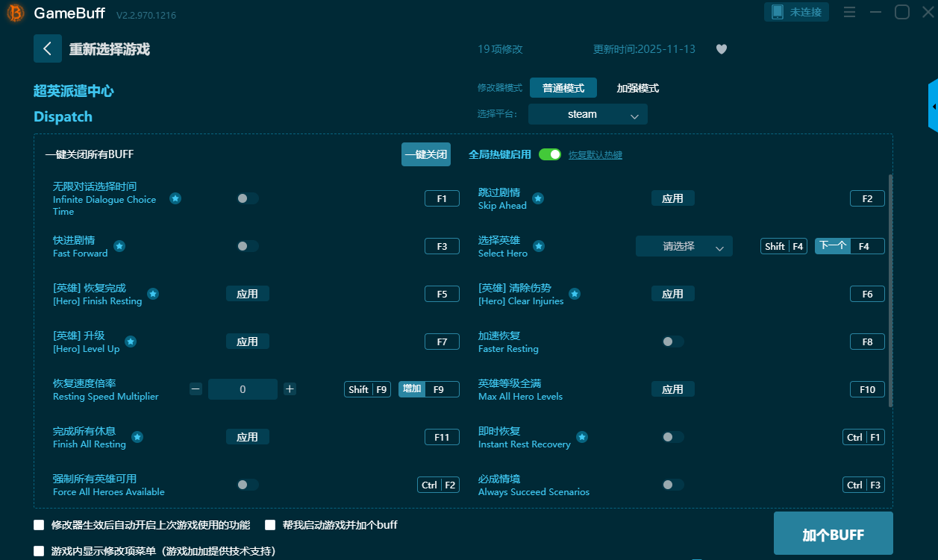This screenshot has width=938, height=560.
Task: Switch to 普通模式 tab
Action: point(563,88)
